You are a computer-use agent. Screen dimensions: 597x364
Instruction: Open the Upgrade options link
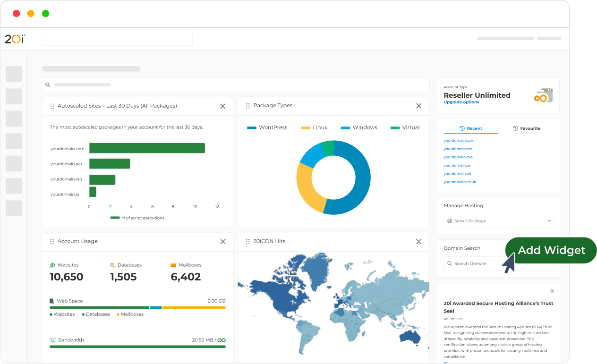tap(461, 102)
